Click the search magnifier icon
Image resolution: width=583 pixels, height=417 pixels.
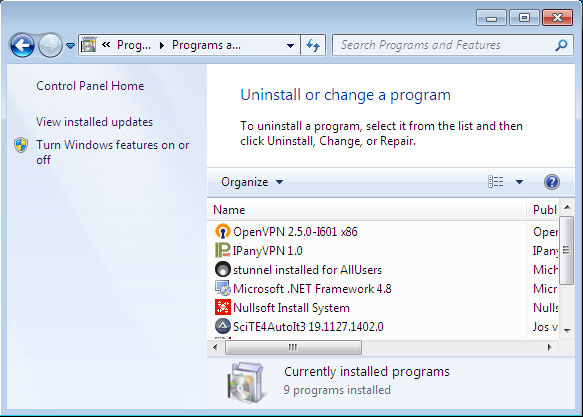[561, 45]
